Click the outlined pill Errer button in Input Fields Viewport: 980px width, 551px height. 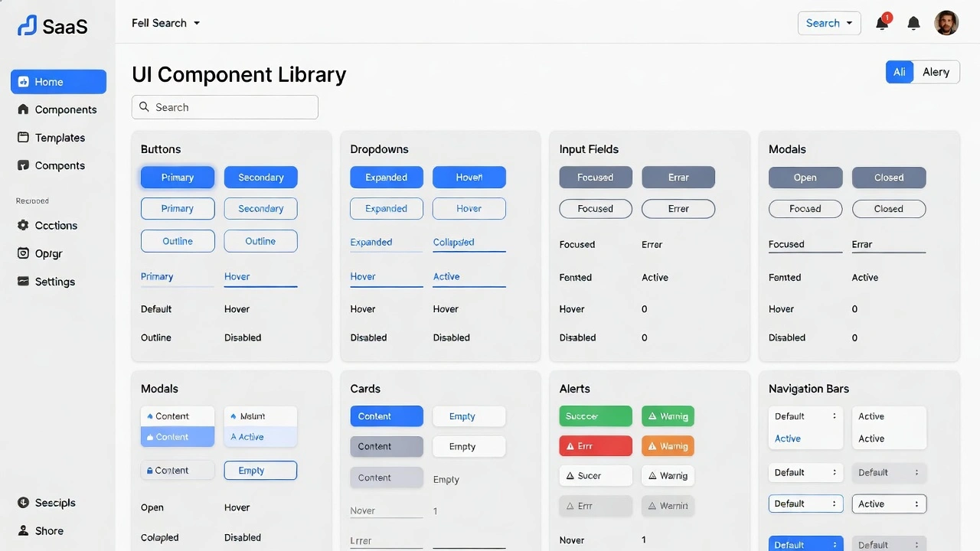coord(678,208)
